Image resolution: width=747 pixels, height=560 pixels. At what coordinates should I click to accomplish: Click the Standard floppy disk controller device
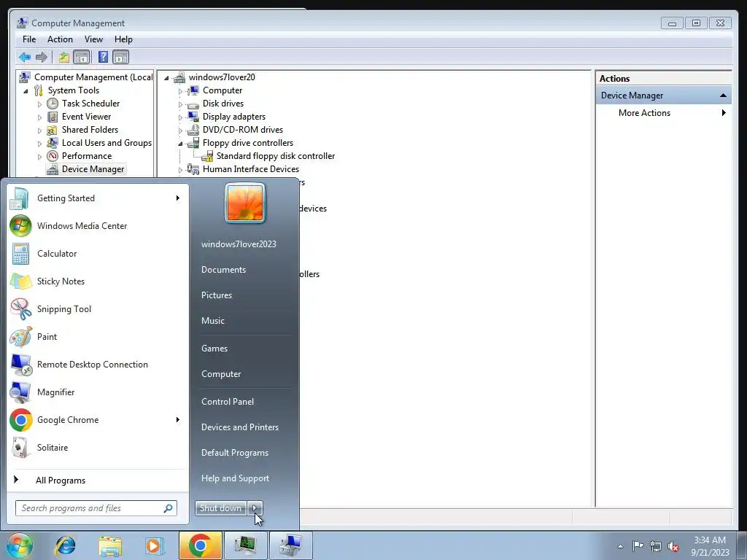click(x=275, y=156)
